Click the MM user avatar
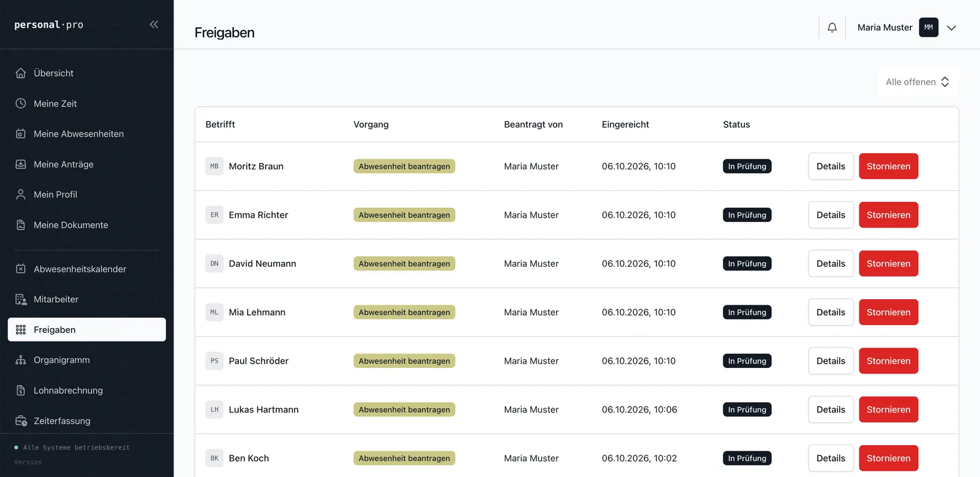 (929, 28)
